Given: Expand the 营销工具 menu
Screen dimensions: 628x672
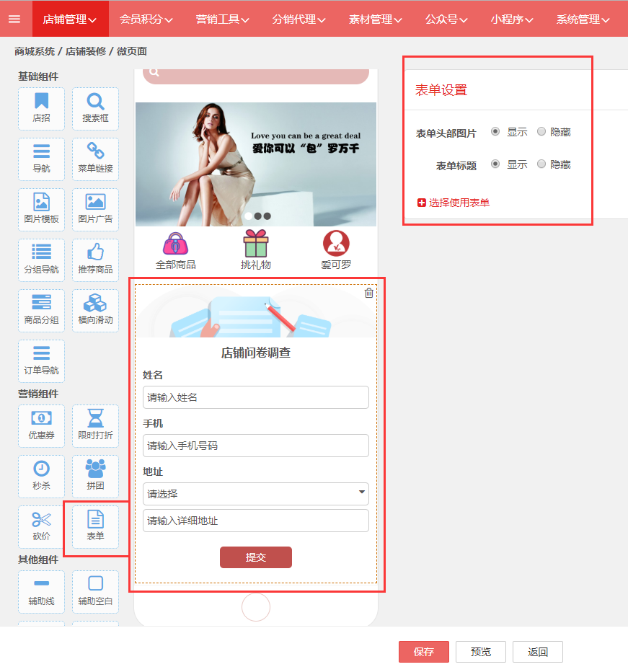Looking at the screenshot, I should pyautogui.click(x=222, y=19).
